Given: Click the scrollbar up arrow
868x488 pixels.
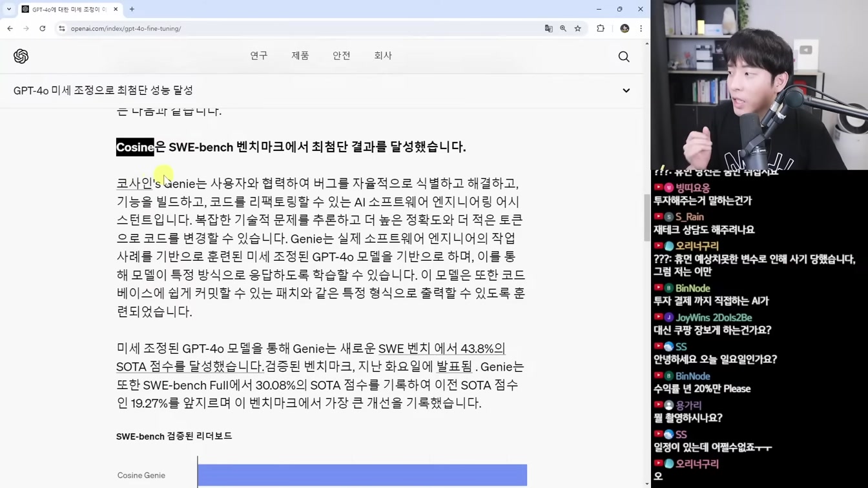Looking at the screenshot, I should pos(647,43).
